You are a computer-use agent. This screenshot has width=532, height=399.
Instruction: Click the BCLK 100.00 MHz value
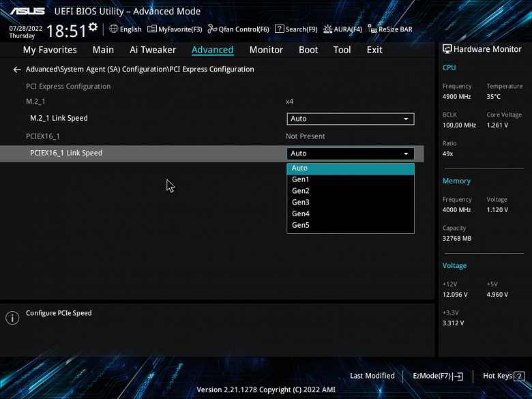(459, 125)
